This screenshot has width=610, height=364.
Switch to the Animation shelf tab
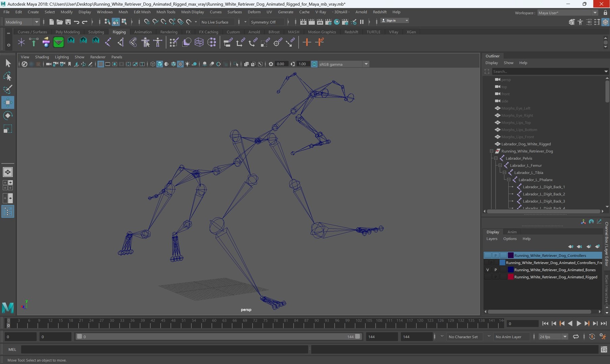click(143, 32)
